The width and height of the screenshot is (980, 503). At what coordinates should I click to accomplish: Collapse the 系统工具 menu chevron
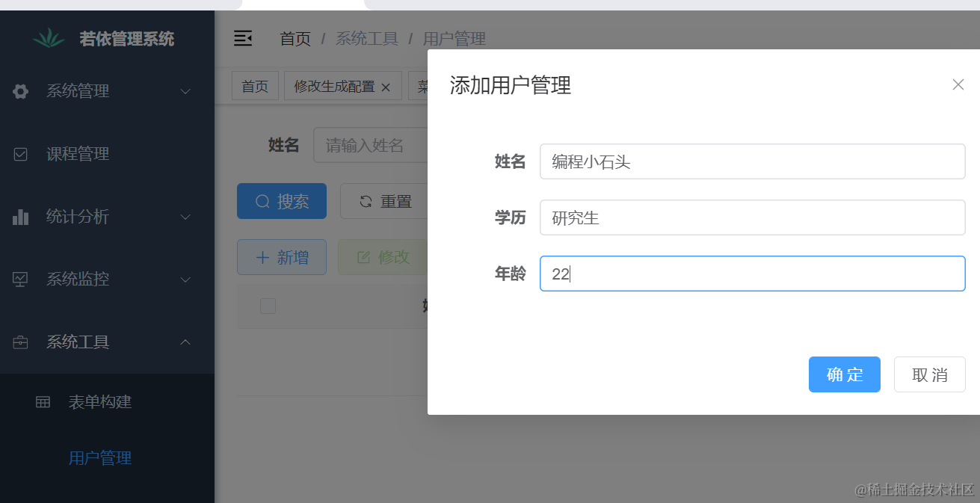[185, 342]
